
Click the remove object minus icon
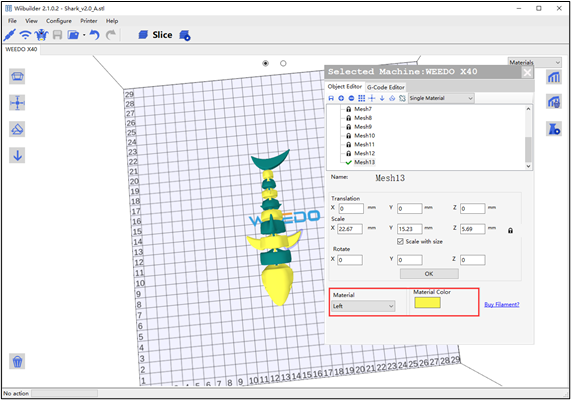[351, 98]
